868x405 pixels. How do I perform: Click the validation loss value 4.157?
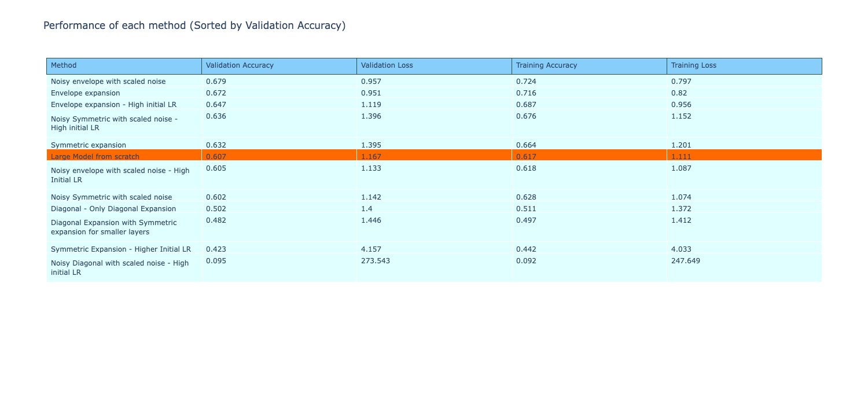point(370,249)
